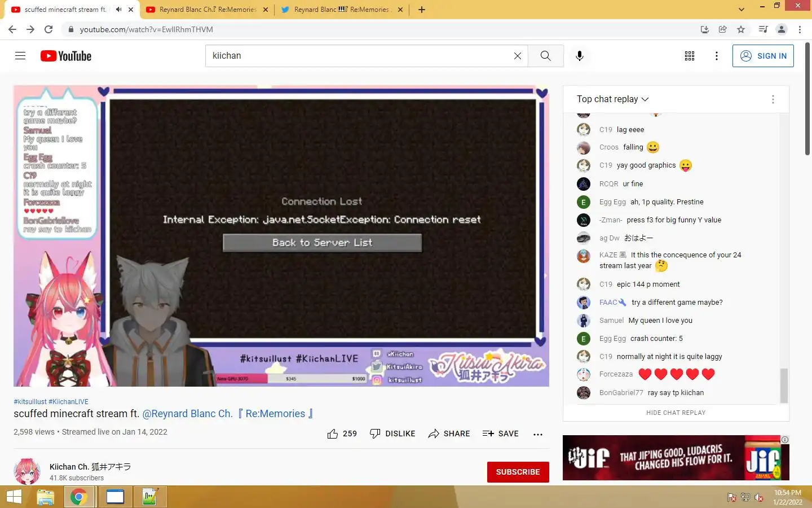Open the more actions ellipsis below the video

click(538, 434)
